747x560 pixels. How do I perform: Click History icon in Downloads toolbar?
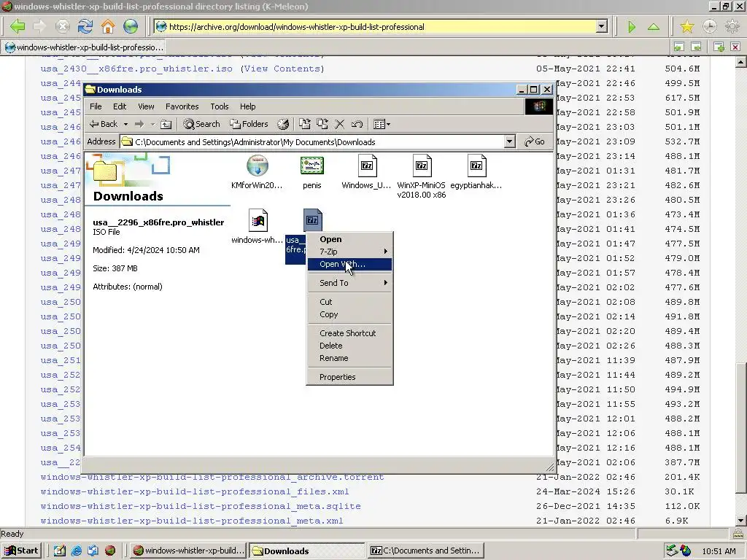pyautogui.click(x=283, y=124)
